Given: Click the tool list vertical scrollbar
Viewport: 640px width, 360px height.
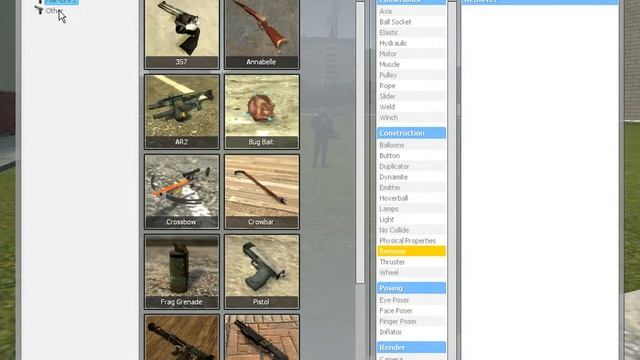Looking at the screenshot, I should 452,180.
